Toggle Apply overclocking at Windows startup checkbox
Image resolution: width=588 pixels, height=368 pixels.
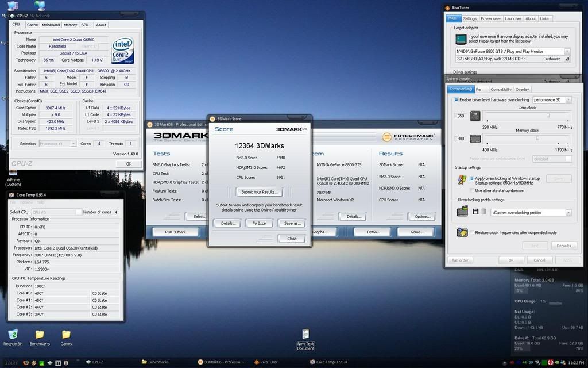click(x=472, y=178)
